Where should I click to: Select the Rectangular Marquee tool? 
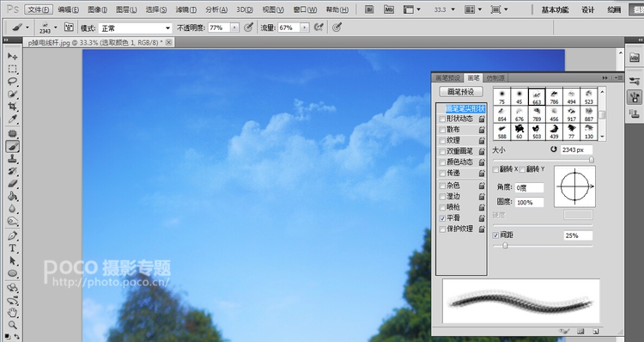click(12, 69)
